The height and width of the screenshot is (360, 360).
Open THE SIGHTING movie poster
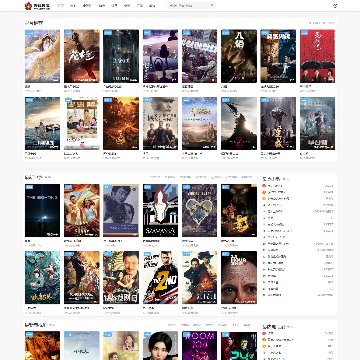(42, 210)
